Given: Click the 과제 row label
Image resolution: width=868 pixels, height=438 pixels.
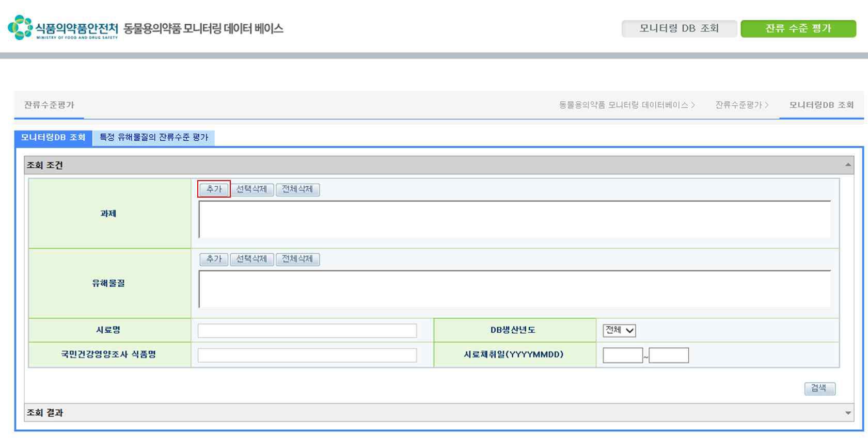Looking at the screenshot, I should [108, 214].
